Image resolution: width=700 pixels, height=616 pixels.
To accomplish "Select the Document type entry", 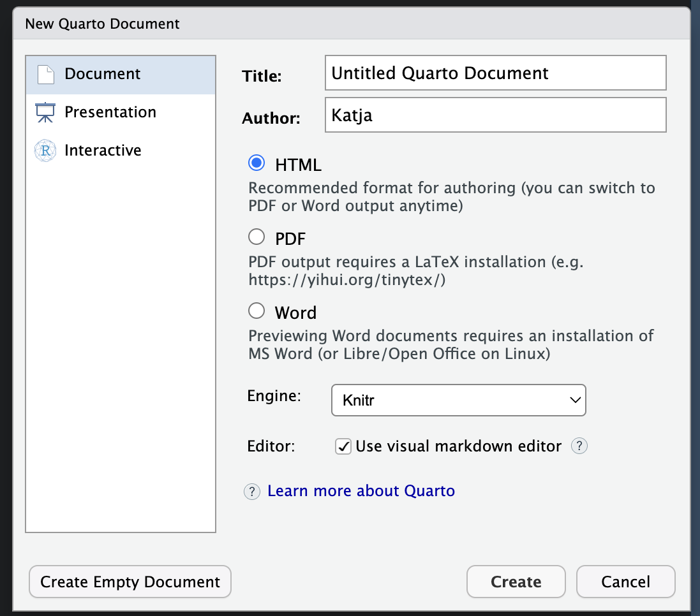I will [103, 74].
